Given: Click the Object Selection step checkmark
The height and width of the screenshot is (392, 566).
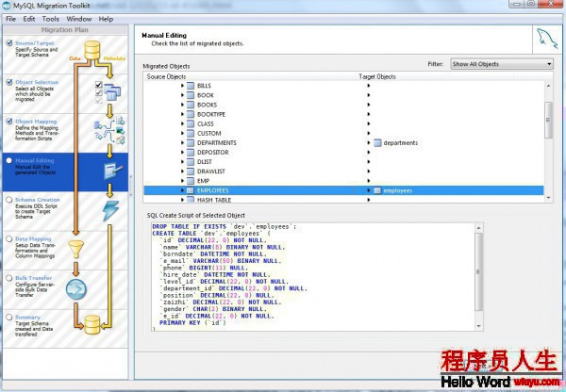Looking at the screenshot, I should click(9, 82).
